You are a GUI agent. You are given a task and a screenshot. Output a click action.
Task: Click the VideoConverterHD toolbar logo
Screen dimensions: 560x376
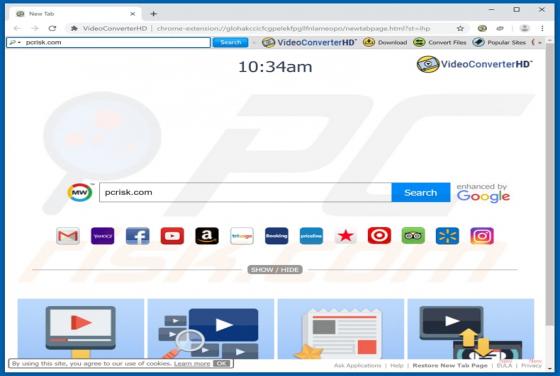(309, 42)
